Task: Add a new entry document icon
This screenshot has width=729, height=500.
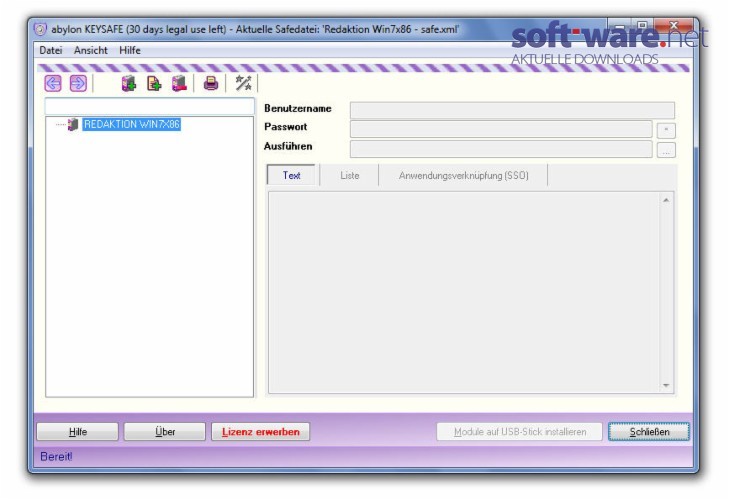Action: click(x=153, y=83)
